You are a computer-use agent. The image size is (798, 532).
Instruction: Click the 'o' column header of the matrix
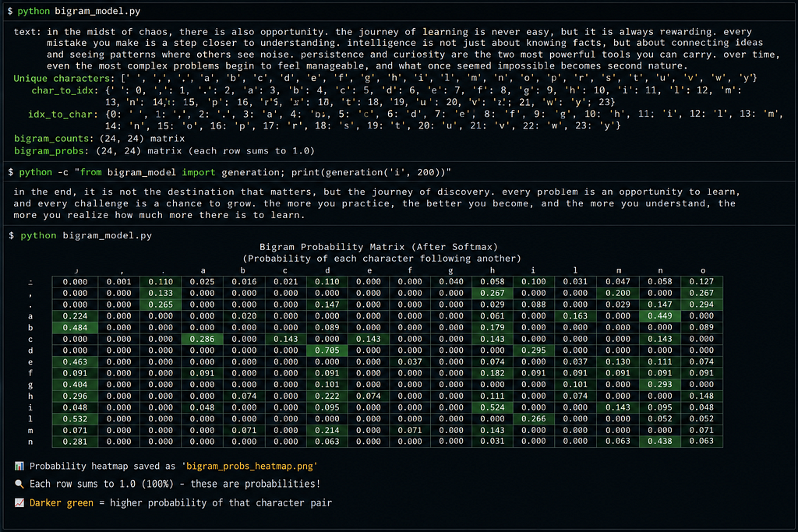[x=702, y=270]
